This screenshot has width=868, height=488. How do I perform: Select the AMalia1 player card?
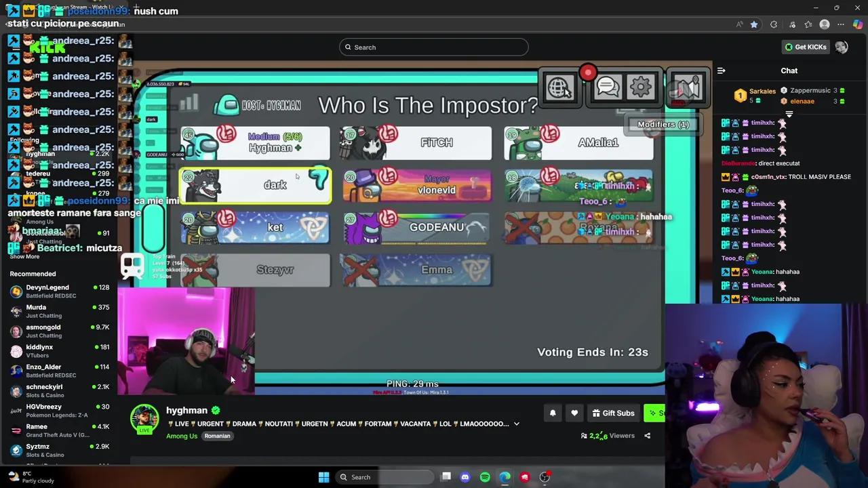pyautogui.click(x=578, y=143)
